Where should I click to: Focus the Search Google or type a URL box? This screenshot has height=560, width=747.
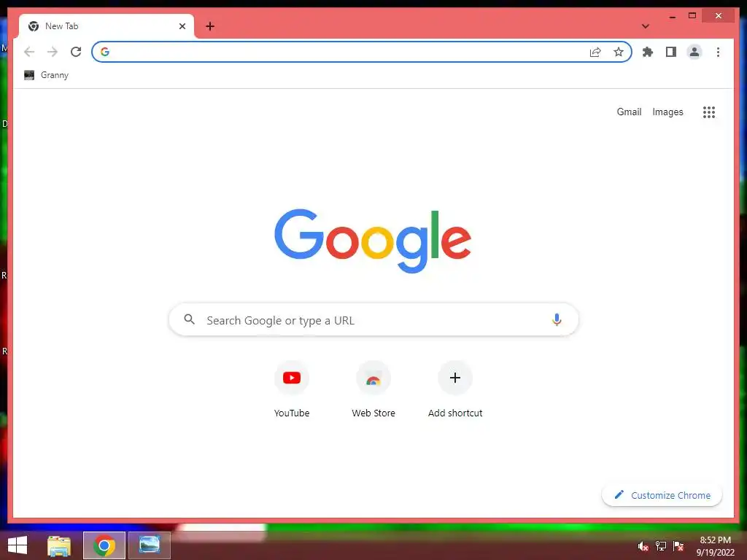pos(373,319)
